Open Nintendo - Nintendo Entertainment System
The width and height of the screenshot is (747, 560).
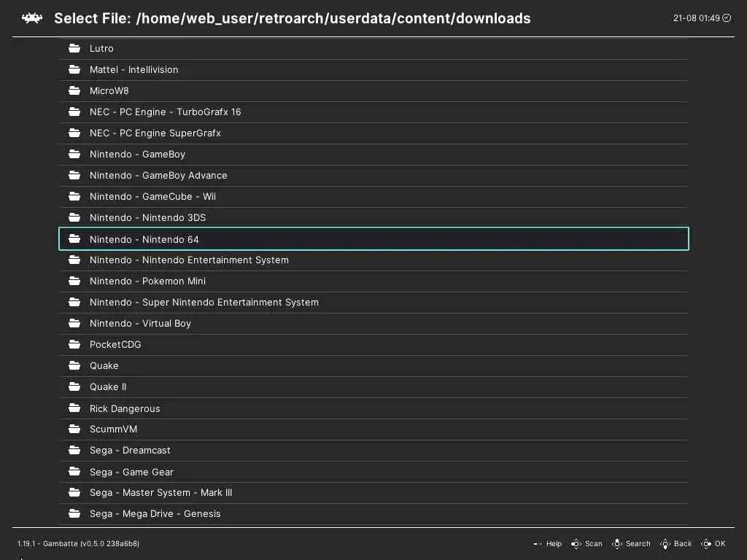click(373, 260)
